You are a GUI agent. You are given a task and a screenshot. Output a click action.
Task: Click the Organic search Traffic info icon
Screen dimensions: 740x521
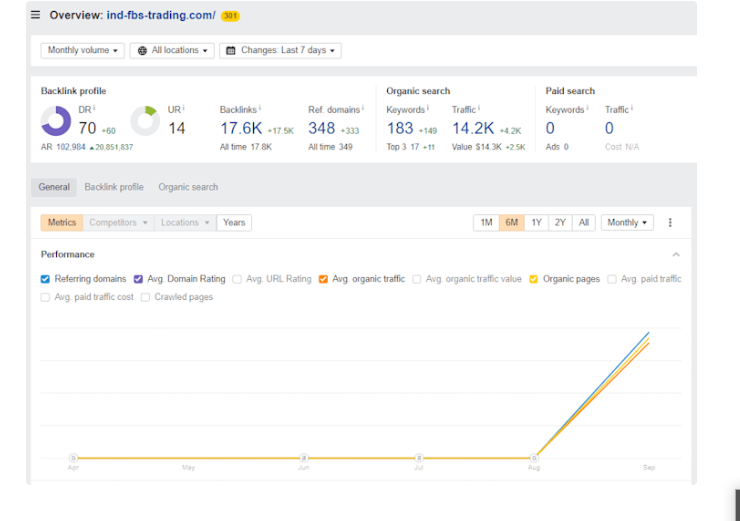[479, 108]
